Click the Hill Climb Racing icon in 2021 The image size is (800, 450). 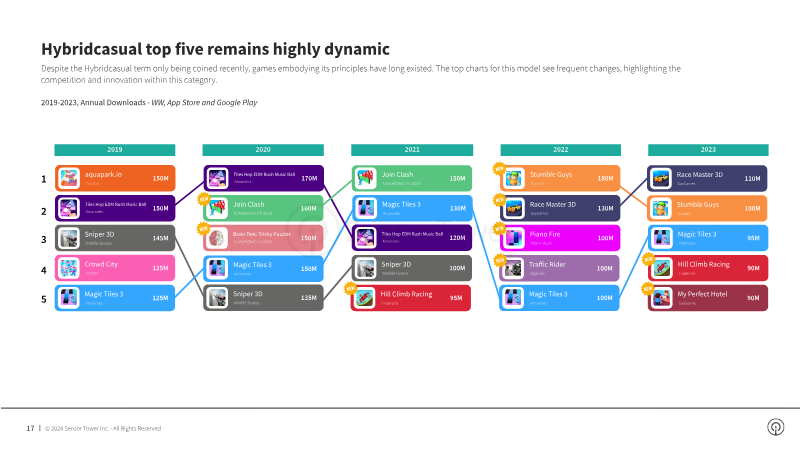pyautogui.click(x=365, y=298)
